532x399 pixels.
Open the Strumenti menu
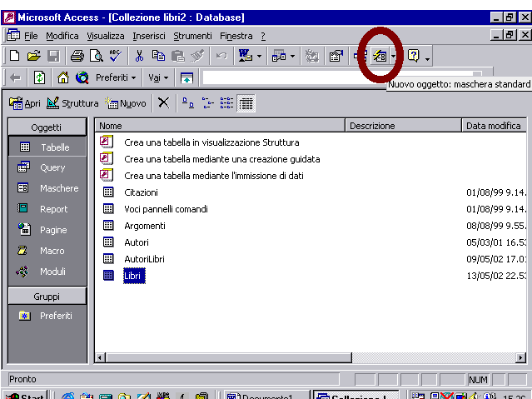pos(192,36)
